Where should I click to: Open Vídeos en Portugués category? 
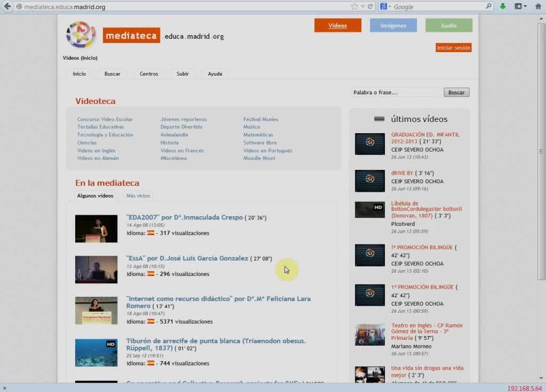[268, 151]
